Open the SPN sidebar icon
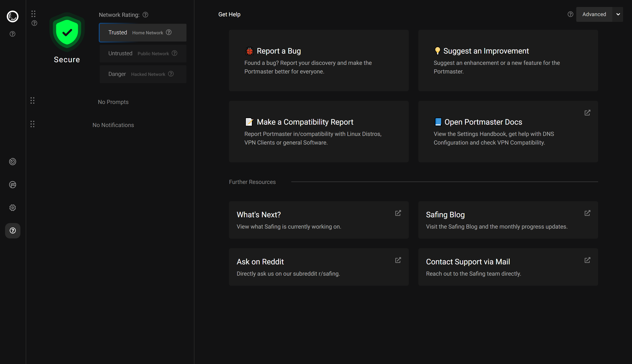 (12, 185)
